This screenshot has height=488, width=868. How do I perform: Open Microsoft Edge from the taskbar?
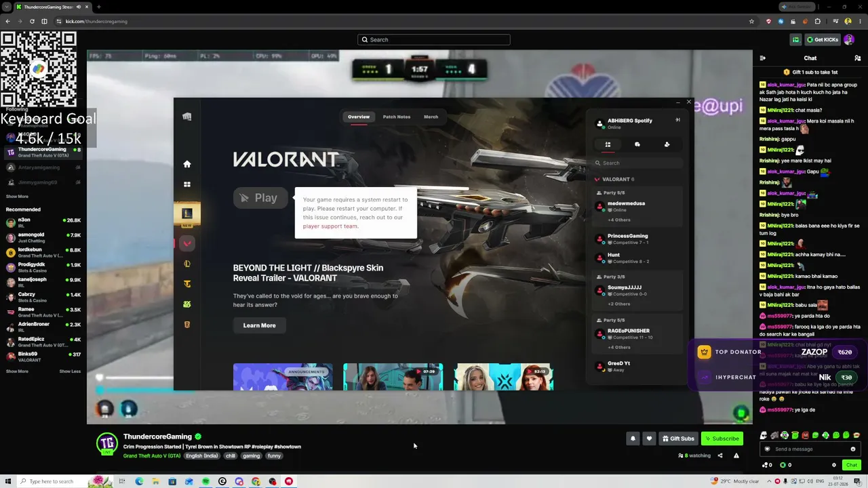[x=139, y=481]
